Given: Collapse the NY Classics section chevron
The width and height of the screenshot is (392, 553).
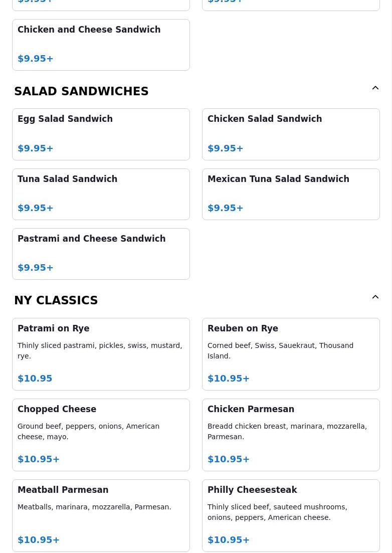Looking at the screenshot, I should 375,297.
